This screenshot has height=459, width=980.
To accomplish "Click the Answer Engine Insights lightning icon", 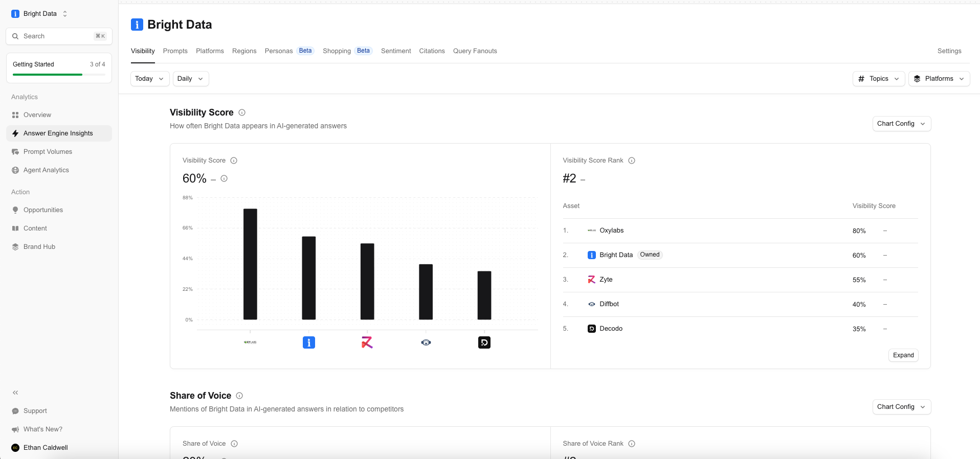I will point(15,133).
